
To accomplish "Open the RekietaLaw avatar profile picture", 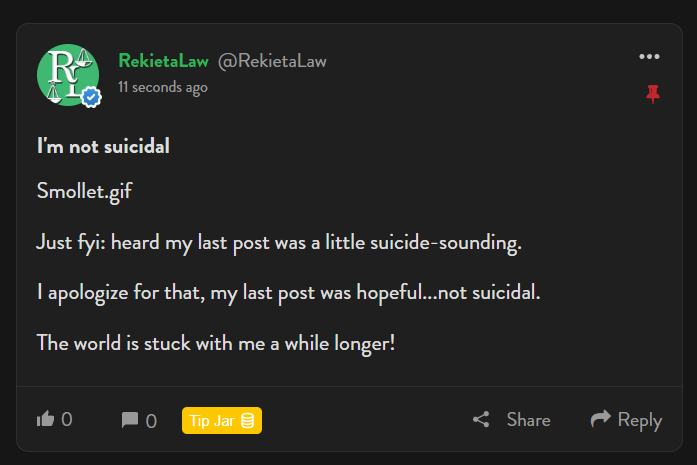I will [68, 75].
